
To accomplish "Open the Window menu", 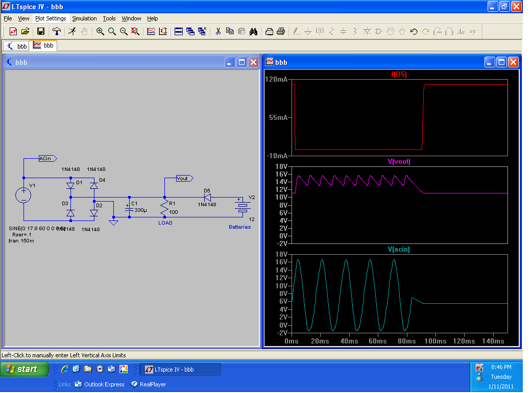I will click(x=131, y=18).
